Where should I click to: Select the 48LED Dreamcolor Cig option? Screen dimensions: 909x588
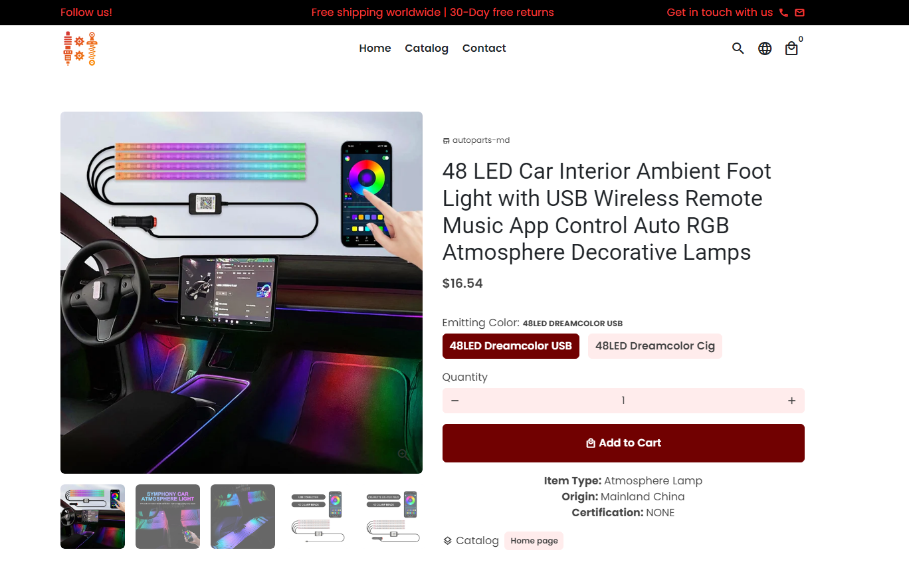pyautogui.click(x=655, y=346)
